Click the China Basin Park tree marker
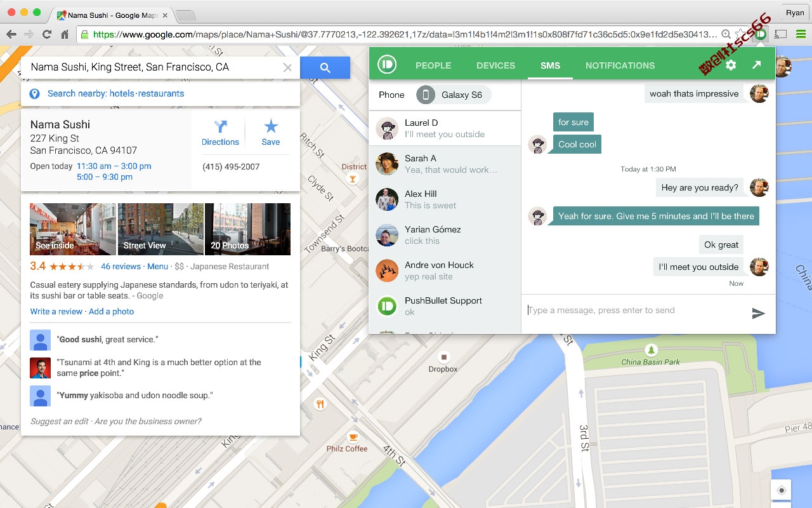The image size is (812, 508). [x=651, y=350]
